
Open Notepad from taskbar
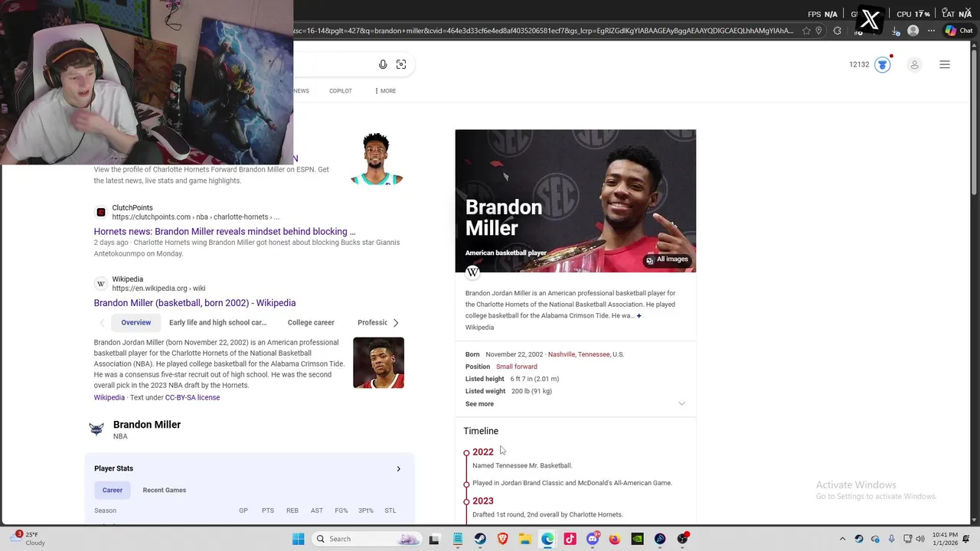(458, 539)
